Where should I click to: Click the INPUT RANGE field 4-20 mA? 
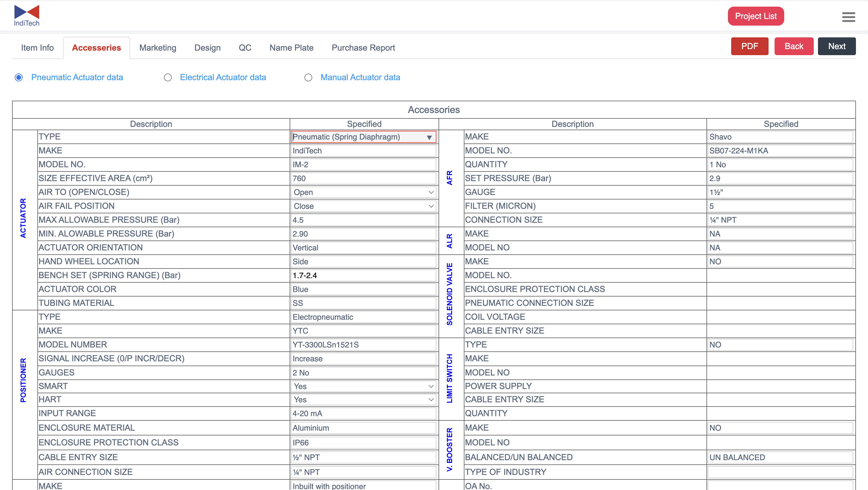[x=363, y=413]
